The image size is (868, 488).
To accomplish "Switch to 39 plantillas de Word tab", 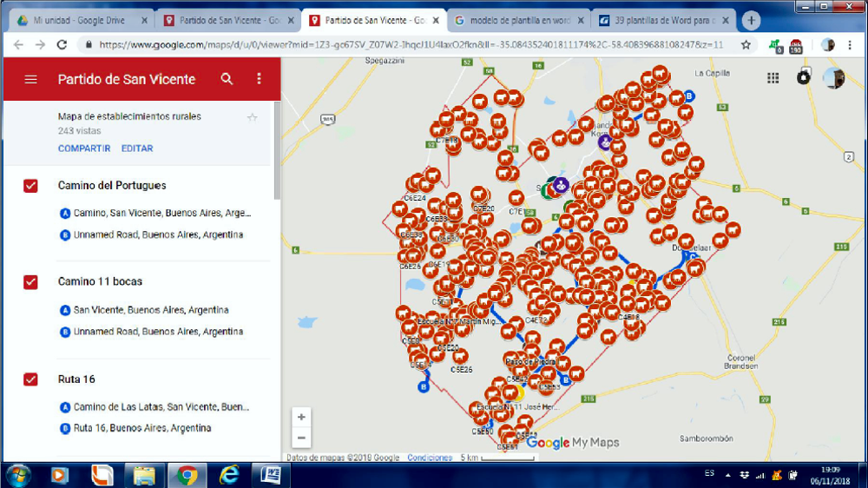I will click(x=664, y=21).
